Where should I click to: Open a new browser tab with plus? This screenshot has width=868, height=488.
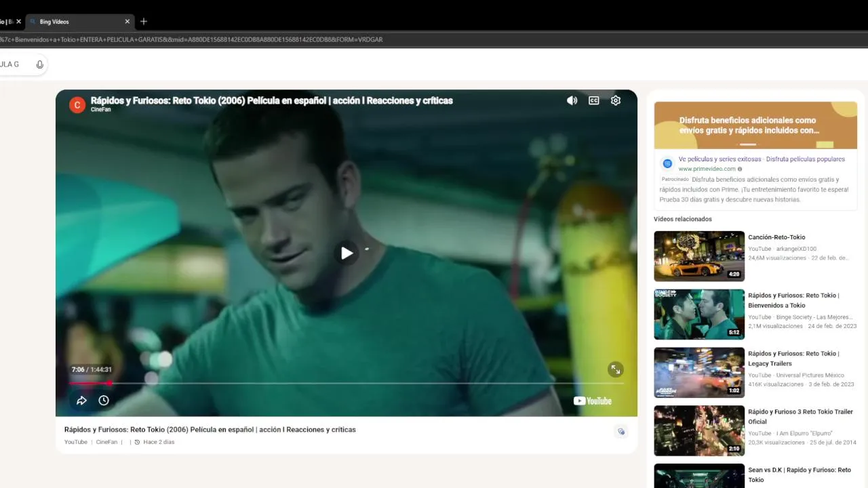tap(144, 22)
